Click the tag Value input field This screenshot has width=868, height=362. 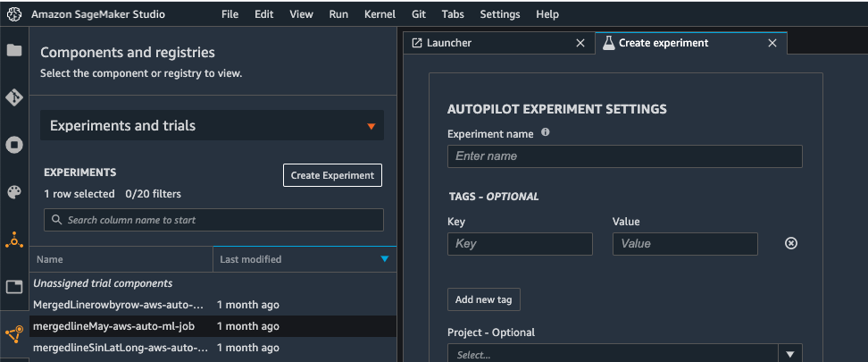[x=685, y=244]
